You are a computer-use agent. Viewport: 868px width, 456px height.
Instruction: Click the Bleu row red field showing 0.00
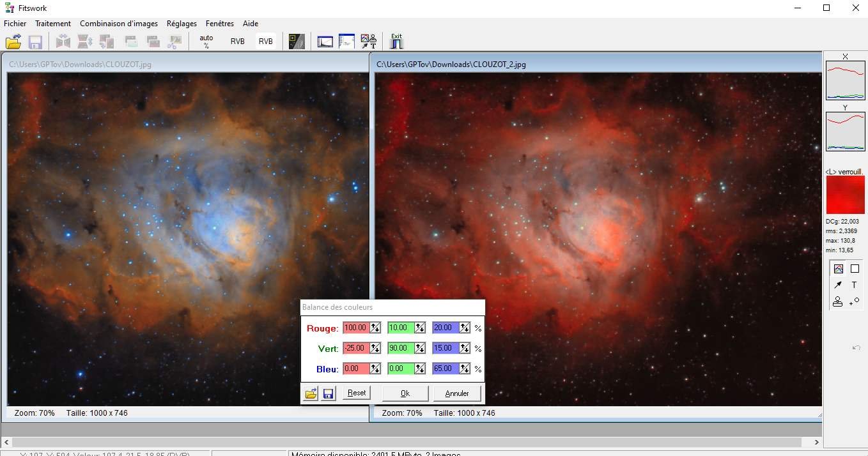pyautogui.click(x=356, y=369)
